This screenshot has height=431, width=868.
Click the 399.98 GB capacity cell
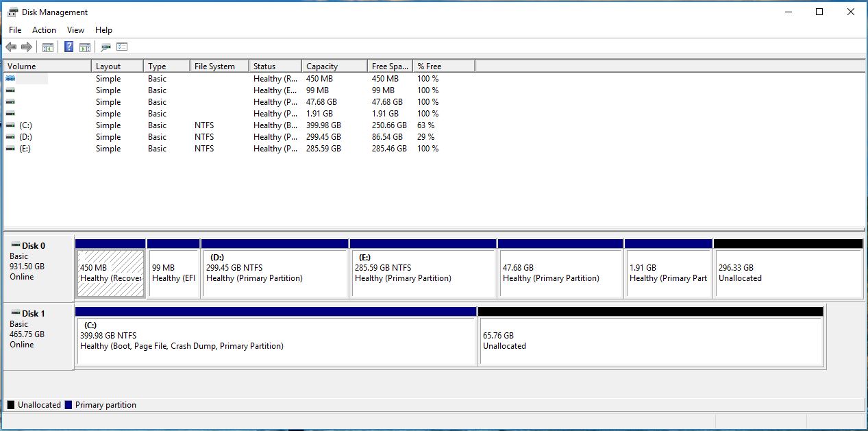tap(323, 125)
